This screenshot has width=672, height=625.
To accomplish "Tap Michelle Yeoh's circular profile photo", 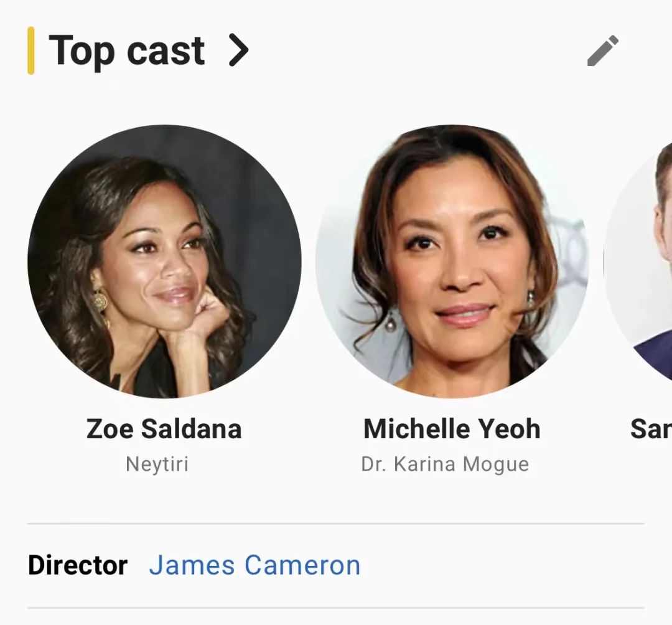I will 452,261.
